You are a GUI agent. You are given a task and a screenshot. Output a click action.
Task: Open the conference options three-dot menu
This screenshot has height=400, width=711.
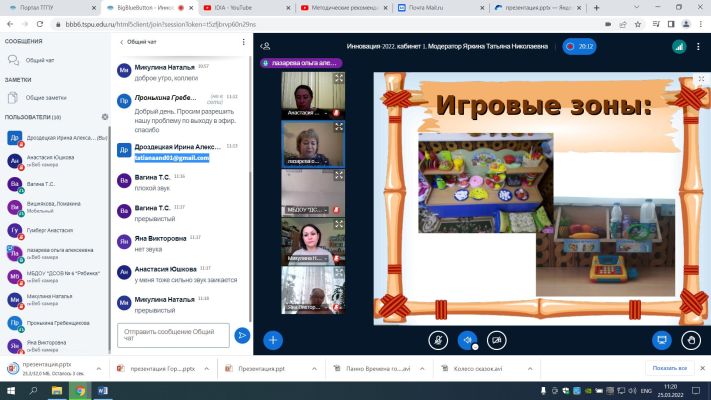(x=698, y=46)
